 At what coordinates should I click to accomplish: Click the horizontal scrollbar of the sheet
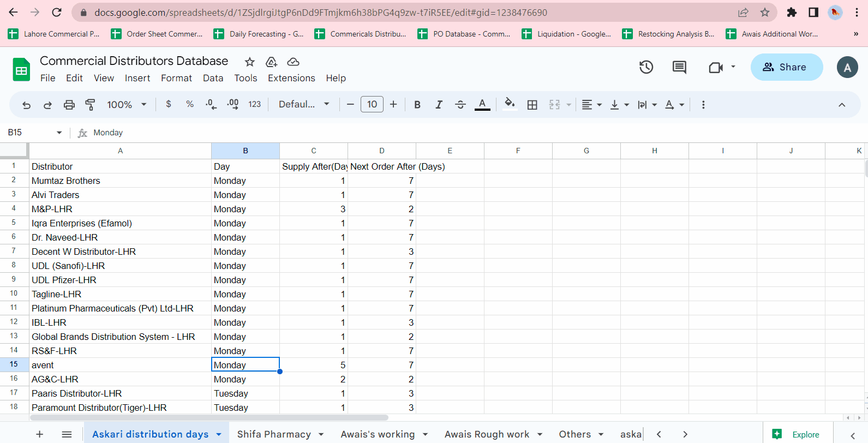pyautogui.click(x=209, y=417)
